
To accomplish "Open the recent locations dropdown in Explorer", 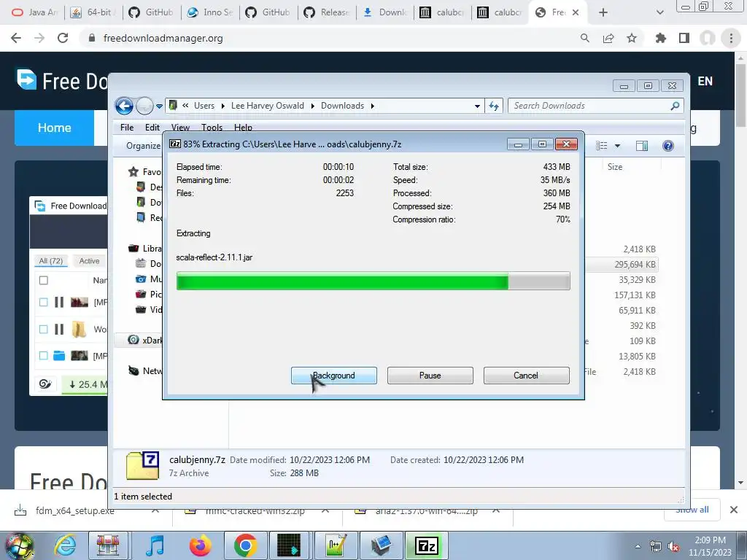I will tap(159, 106).
